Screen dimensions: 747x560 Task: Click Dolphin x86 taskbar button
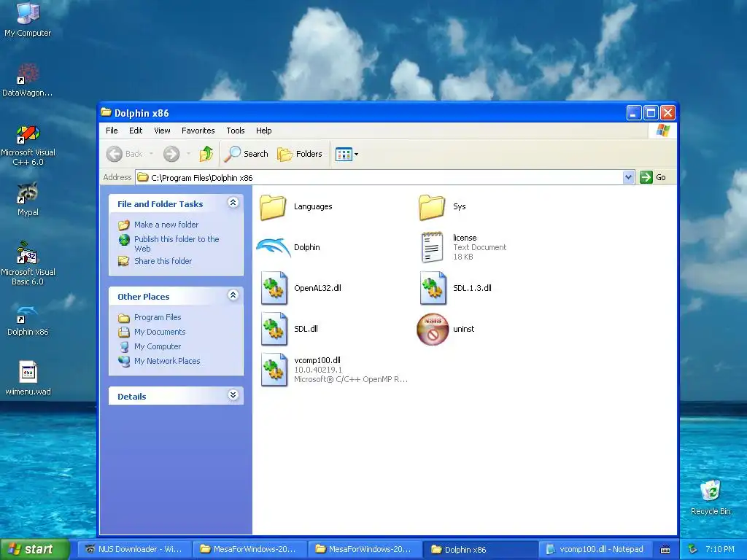coord(480,549)
